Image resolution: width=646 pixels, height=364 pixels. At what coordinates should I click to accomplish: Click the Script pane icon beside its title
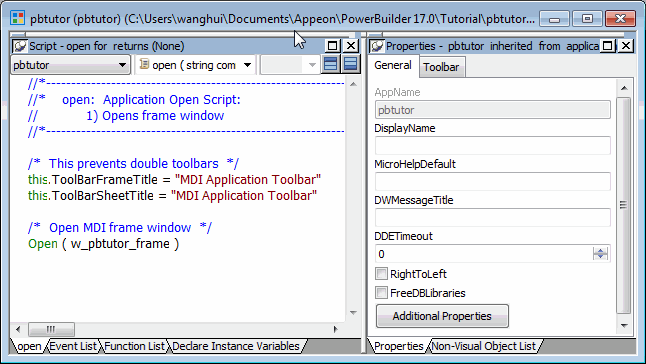click(x=19, y=46)
